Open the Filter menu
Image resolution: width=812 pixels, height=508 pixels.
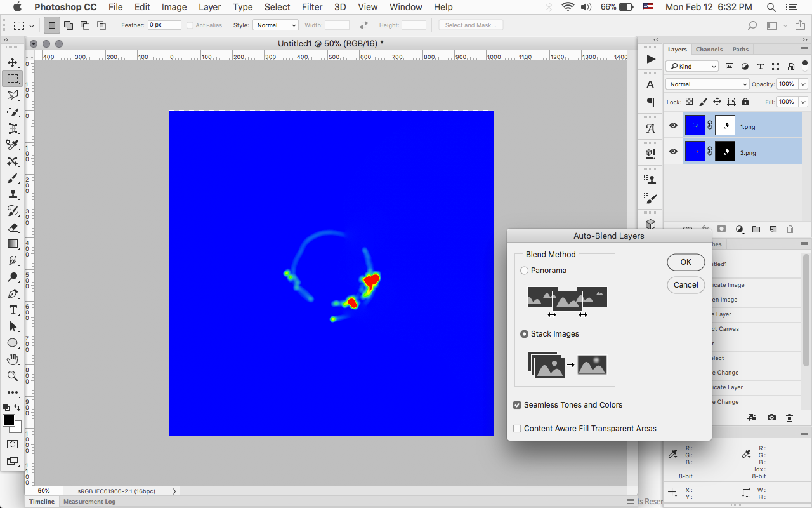click(x=312, y=7)
